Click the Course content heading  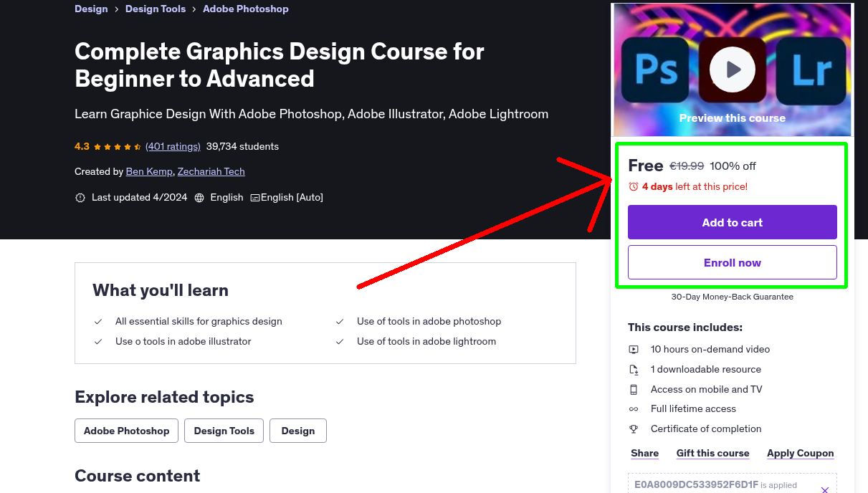[x=138, y=476]
